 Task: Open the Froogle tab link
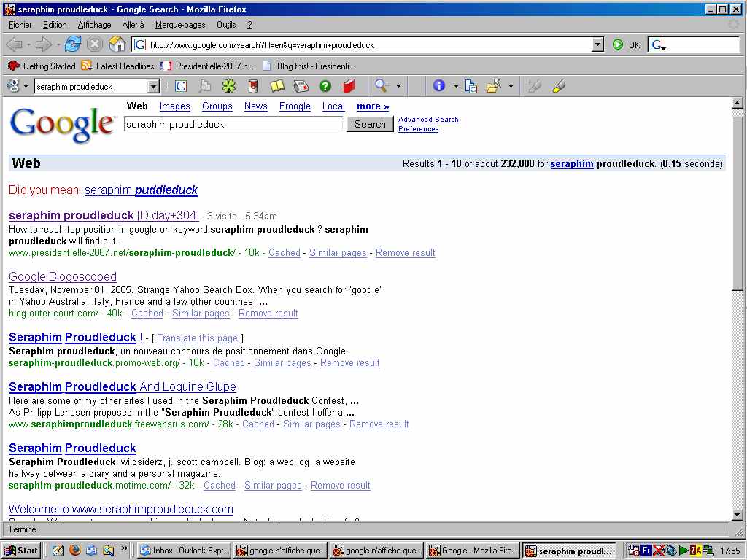click(295, 106)
